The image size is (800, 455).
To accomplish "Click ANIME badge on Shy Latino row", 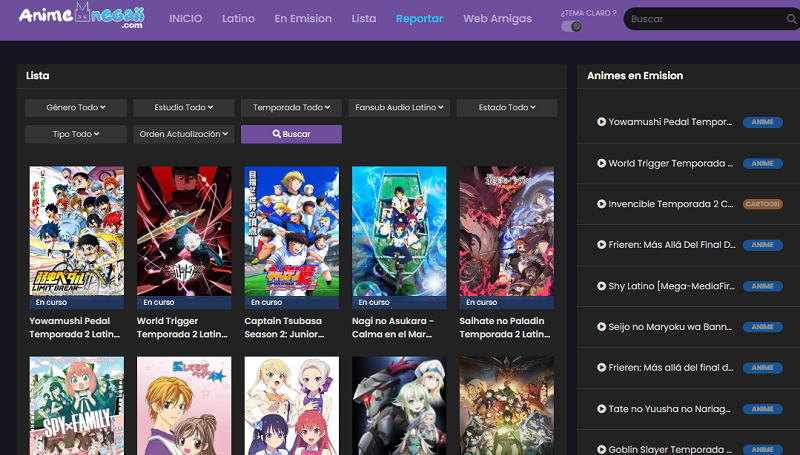I will [762, 286].
